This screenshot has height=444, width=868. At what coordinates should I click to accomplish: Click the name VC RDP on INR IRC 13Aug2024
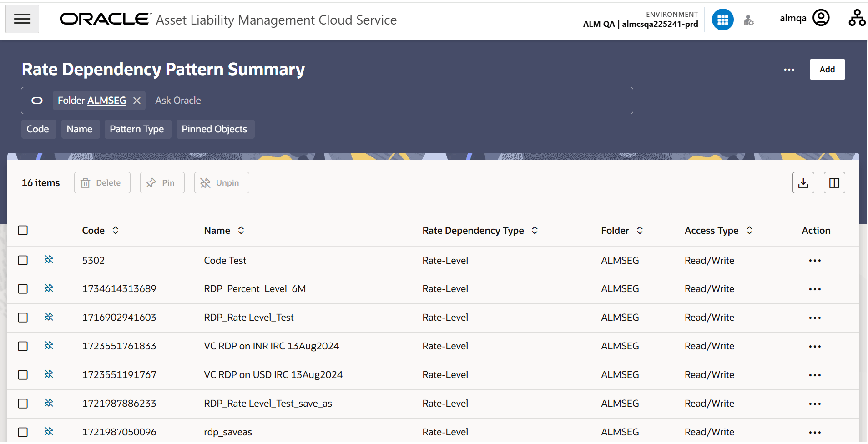coord(272,346)
